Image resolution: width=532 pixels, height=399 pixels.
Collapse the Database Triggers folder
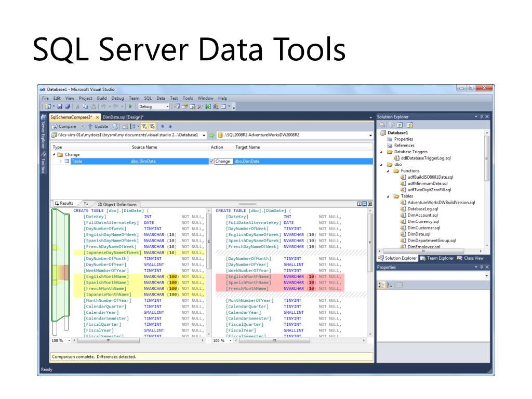[x=381, y=152]
